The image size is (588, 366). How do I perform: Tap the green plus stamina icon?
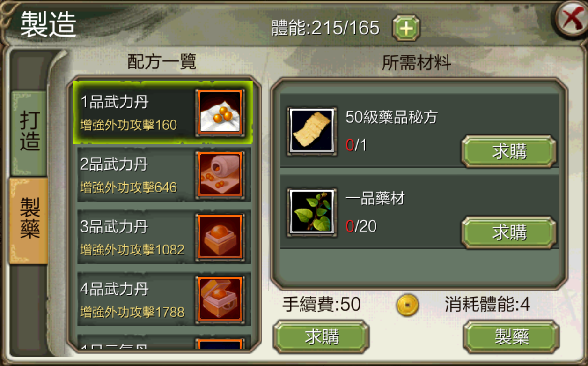(x=406, y=28)
